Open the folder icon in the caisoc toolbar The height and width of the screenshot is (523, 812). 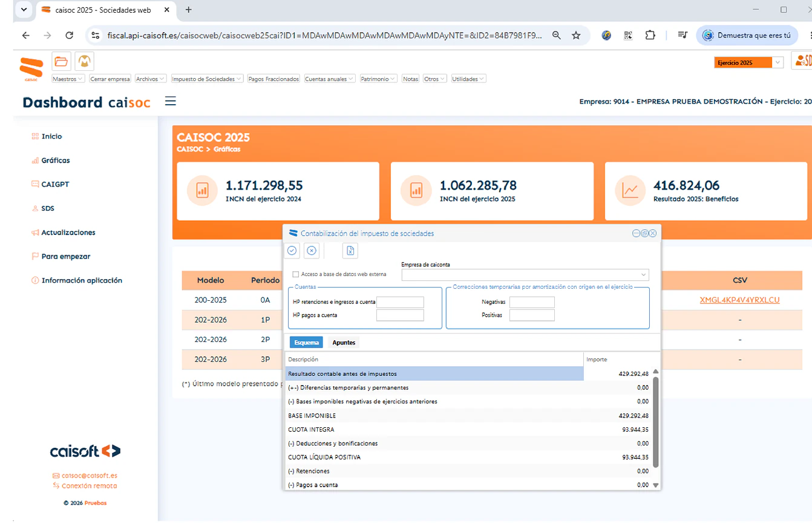(x=61, y=61)
